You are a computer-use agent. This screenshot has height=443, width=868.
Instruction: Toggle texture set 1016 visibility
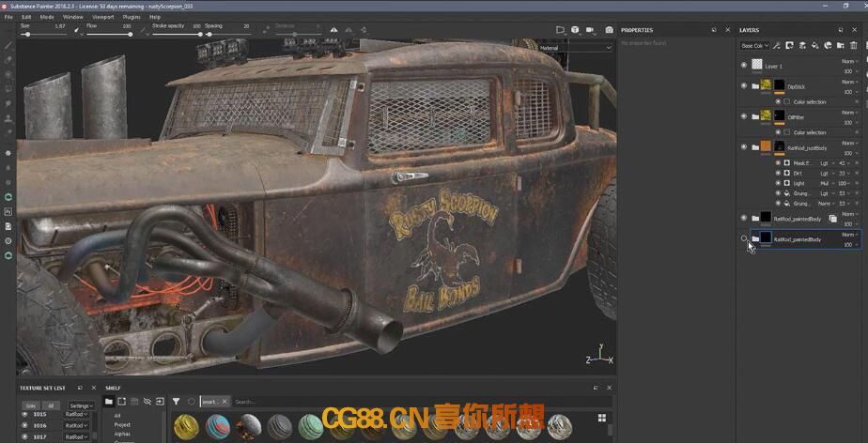pyautogui.click(x=24, y=425)
